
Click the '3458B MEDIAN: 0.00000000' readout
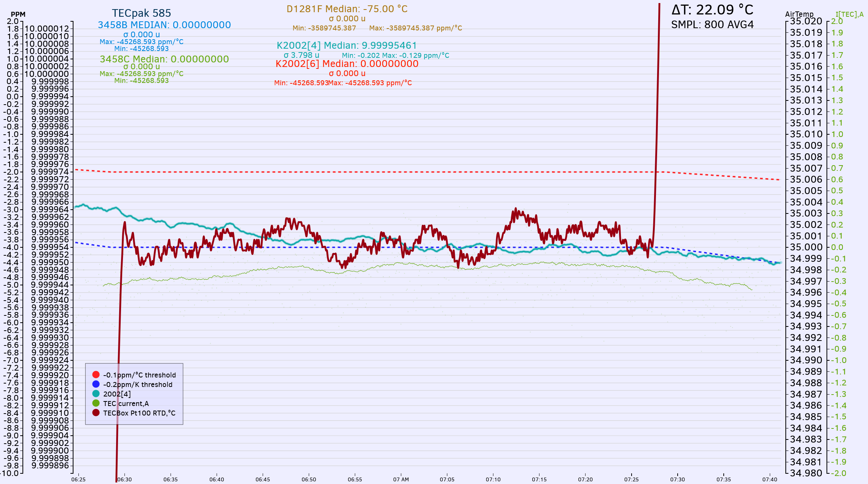click(164, 25)
